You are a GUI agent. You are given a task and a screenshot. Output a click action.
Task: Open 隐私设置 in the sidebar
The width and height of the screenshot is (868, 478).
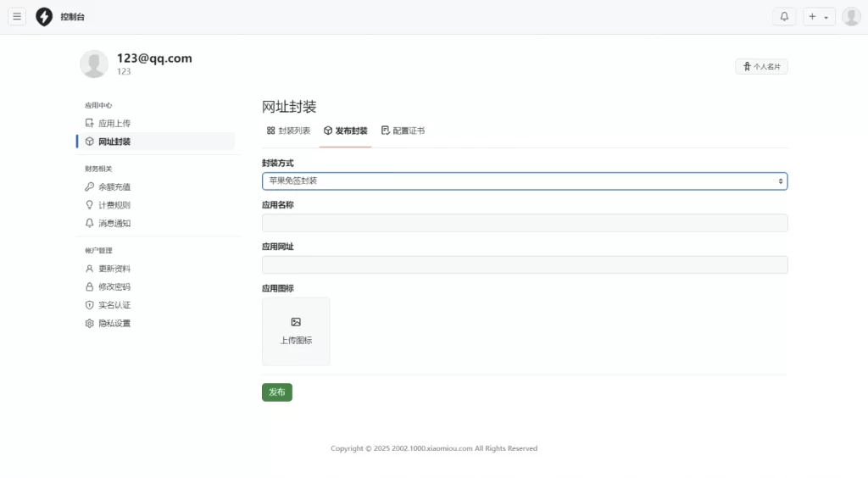coord(114,324)
